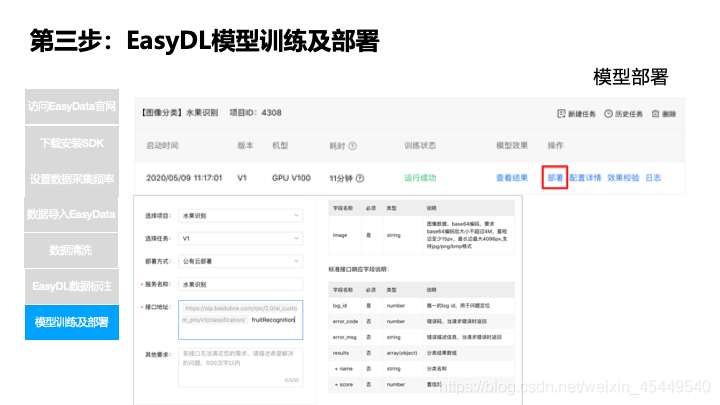Select the EasyDL数据标注 step
Viewport: 720px width, 405px height.
72,286
